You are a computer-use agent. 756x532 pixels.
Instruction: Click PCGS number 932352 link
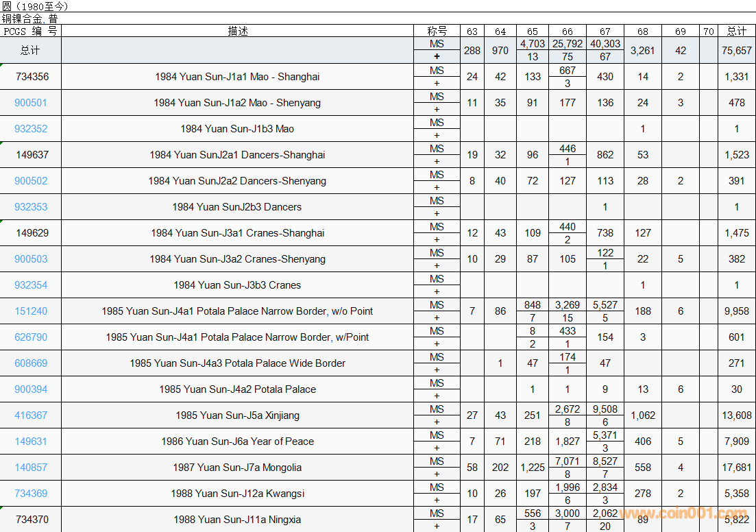point(31,129)
